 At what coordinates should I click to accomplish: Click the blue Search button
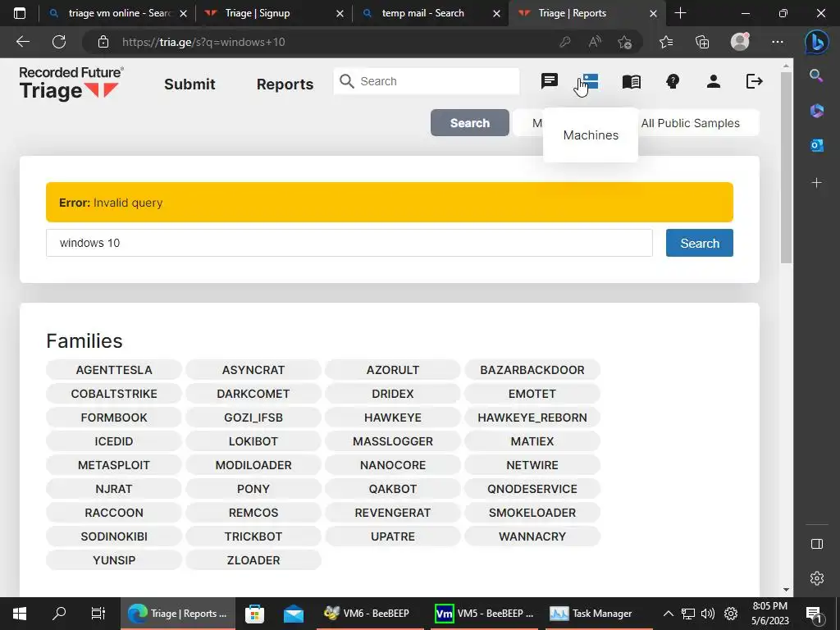699,243
